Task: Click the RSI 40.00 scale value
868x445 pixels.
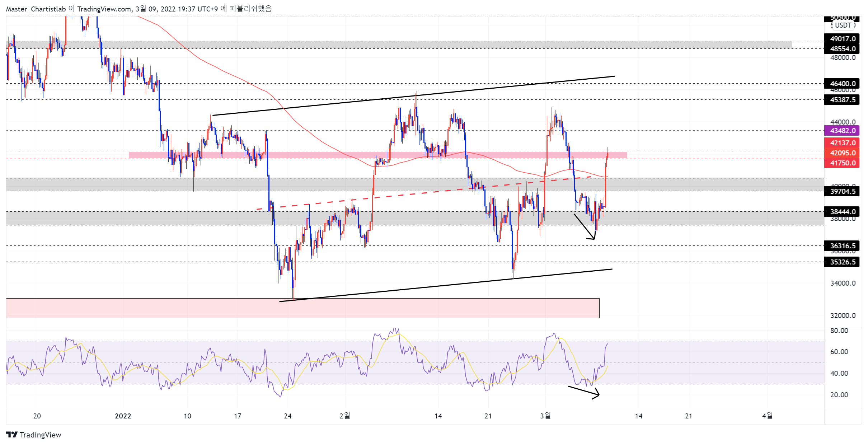Action: click(839, 373)
